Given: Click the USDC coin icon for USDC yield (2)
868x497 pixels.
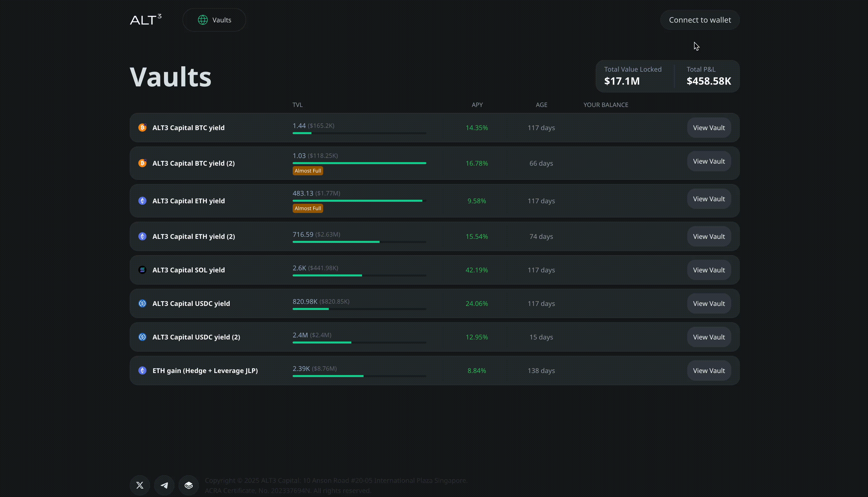Looking at the screenshot, I should click(142, 337).
